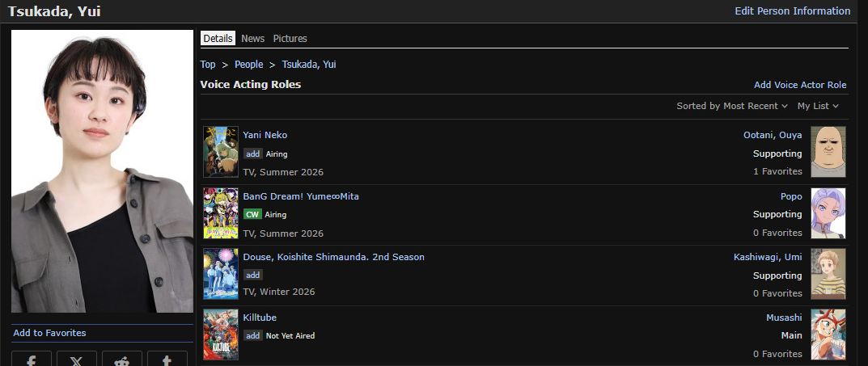Open Musashi character portrait
The width and height of the screenshot is (868, 366).
[828, 334]
